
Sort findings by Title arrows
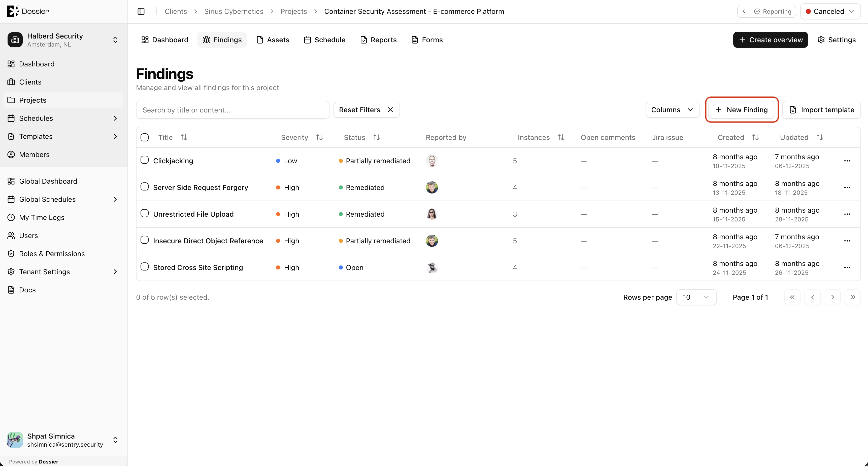click(x=184, y=137)
